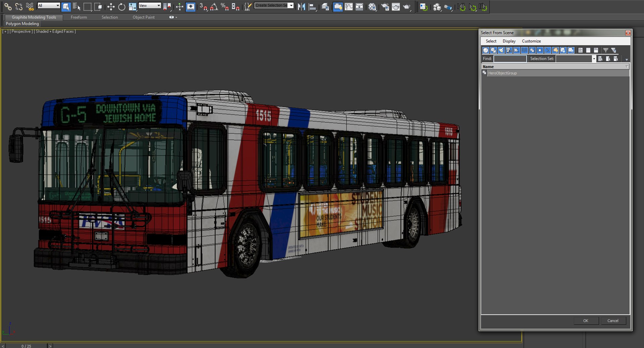Toggle Display Cameras filter in dialog
The width and height of the screenshot is (644, 348).
[509, 50]
